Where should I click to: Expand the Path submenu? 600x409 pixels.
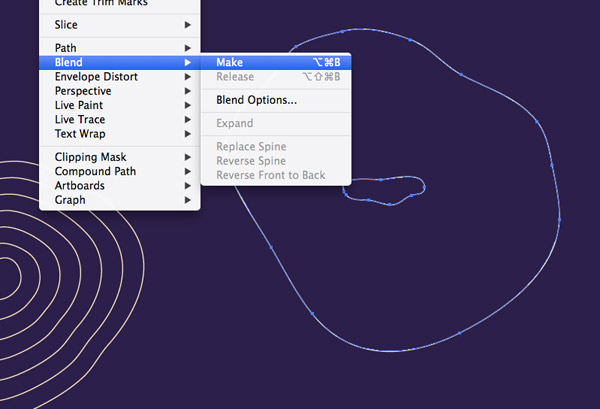(x=65, y=48)
